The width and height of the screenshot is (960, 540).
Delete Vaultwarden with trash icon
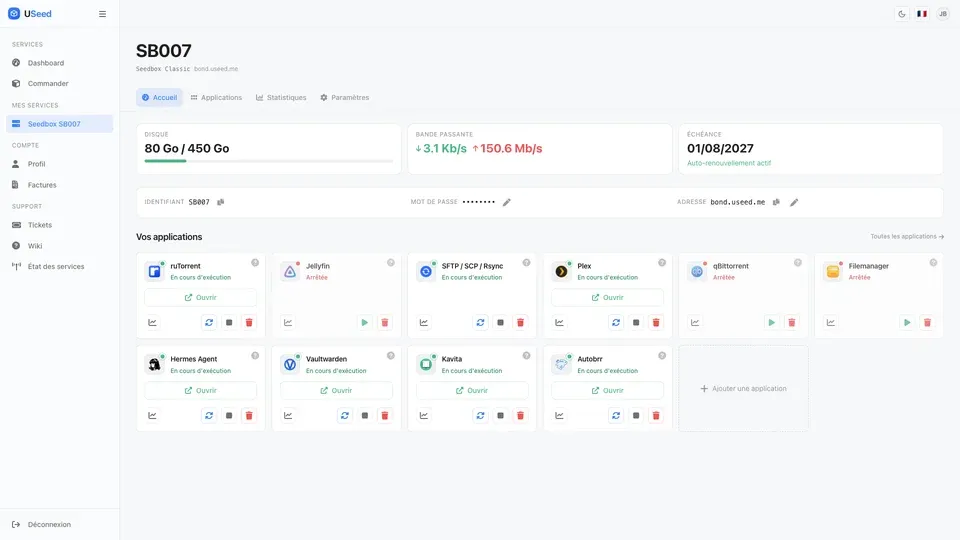click(385, 416)
